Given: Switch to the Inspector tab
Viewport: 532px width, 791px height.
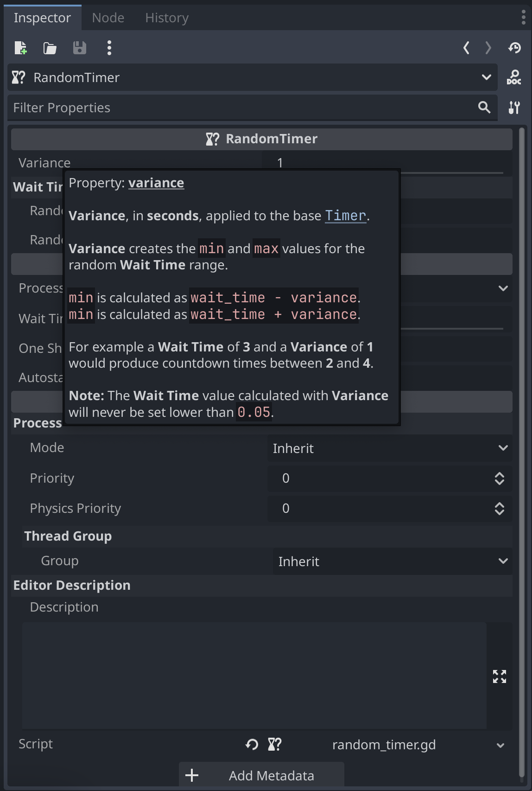Looking at the screenshot, I should pos(42,18).
